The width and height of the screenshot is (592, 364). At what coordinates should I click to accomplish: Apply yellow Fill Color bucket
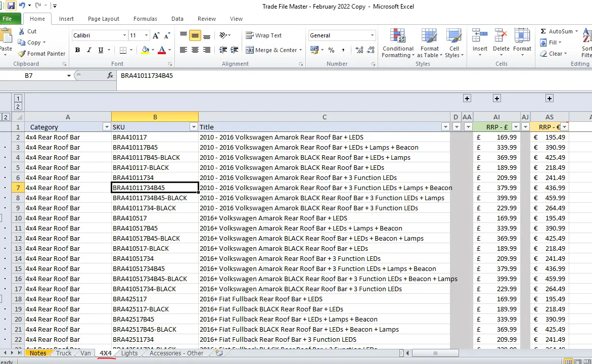(x=146, y=50)
